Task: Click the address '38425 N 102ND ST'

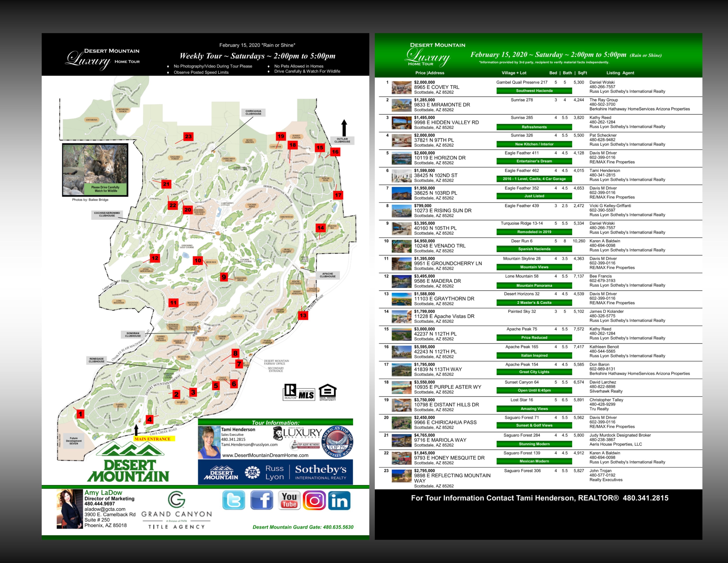Action: click(436, 176)
